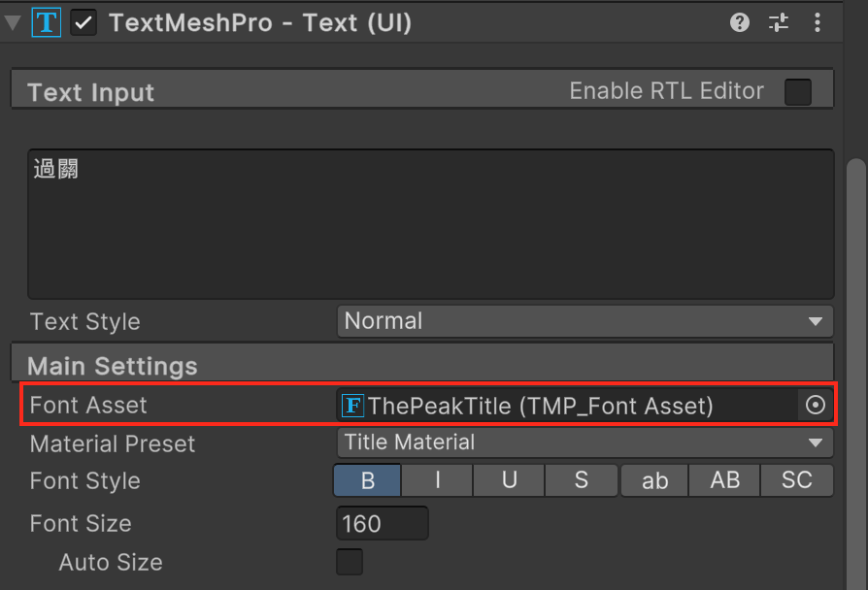868x590 pixels.
Task: Open the component help reference icon
Action: pos(740,23)
